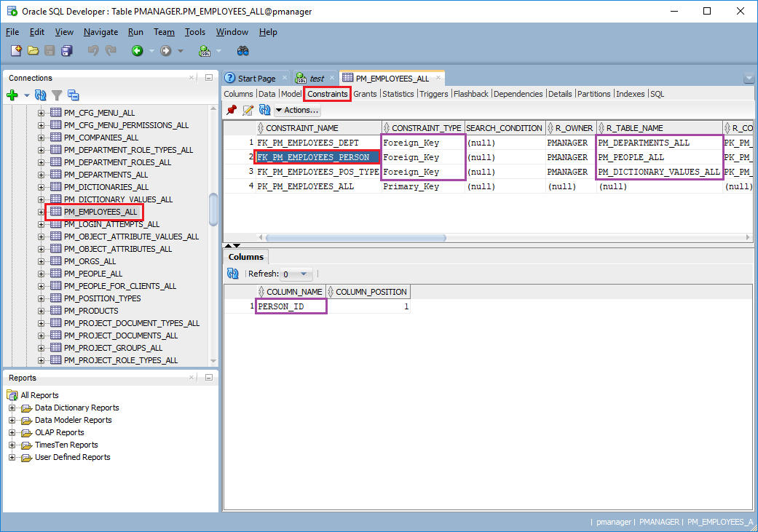Click the binoculars search icon
Screen dimensions: 758x532
point(243,51)
